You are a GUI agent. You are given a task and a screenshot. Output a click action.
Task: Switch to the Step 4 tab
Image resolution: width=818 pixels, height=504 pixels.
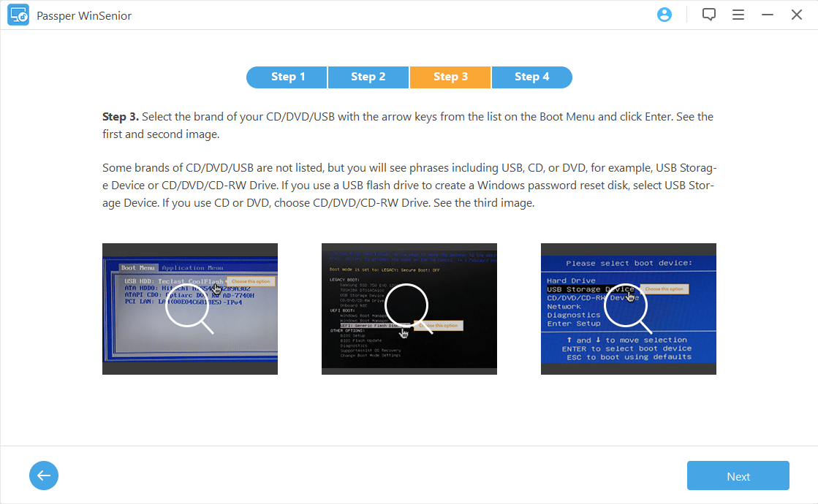531,77
